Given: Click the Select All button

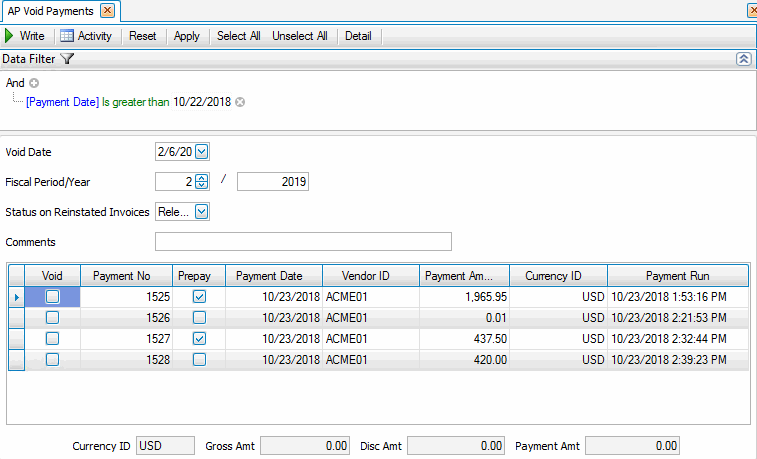Looking at the screenshot, I should [238, 36].
